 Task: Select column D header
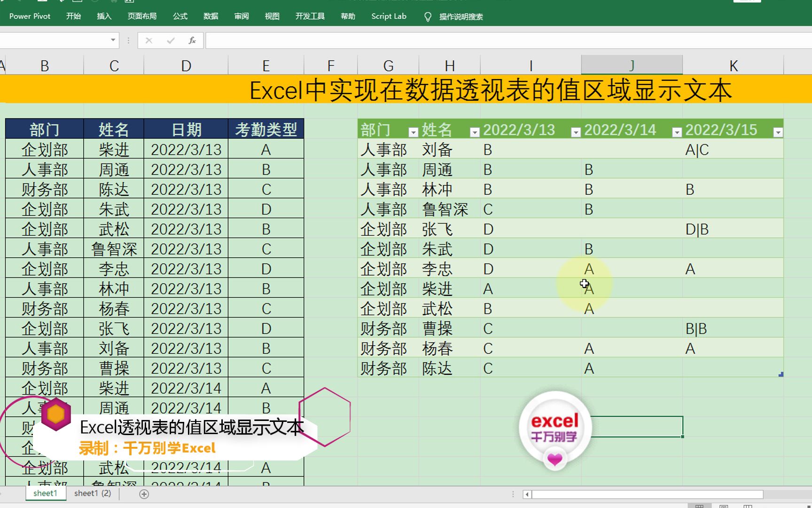click(186, 65)
